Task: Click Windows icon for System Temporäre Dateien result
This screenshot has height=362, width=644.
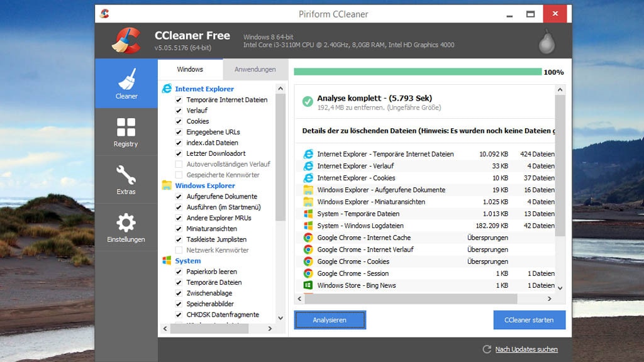Action: [308, 214]
